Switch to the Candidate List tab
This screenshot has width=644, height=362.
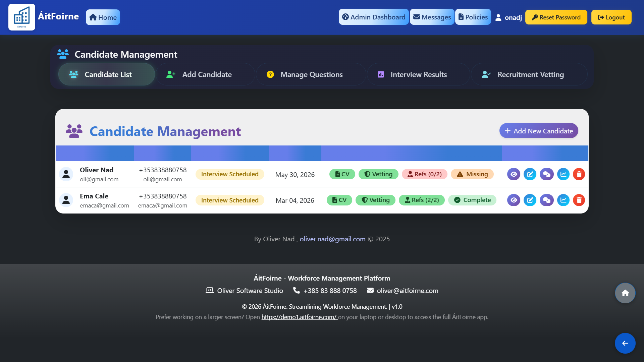pyautogui.click(x=107, y=74)
